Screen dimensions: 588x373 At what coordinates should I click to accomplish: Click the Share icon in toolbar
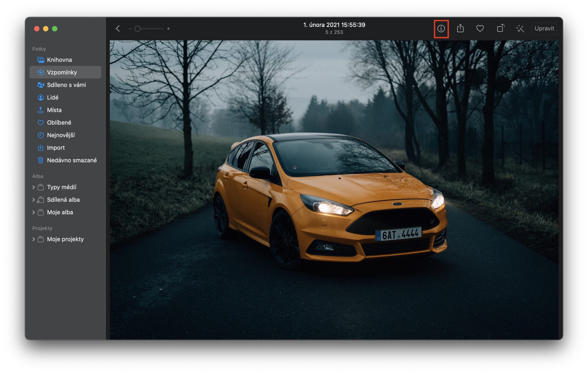[461, 28]
